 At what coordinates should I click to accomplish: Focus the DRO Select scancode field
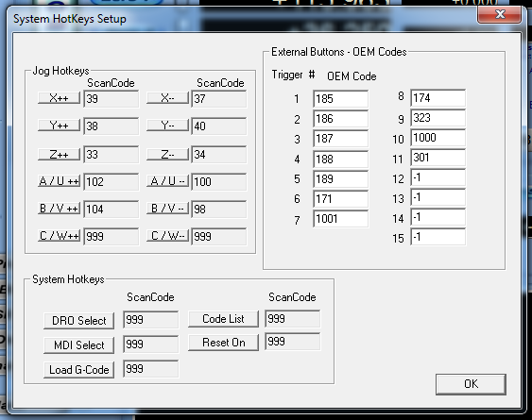(150, 320)
